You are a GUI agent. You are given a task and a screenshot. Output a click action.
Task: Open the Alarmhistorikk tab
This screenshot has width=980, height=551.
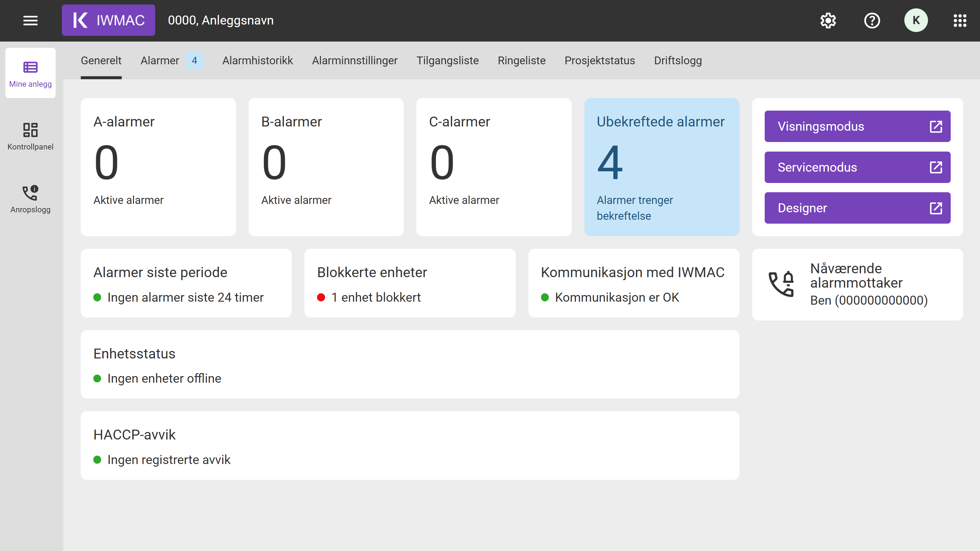tap(257, 60)
